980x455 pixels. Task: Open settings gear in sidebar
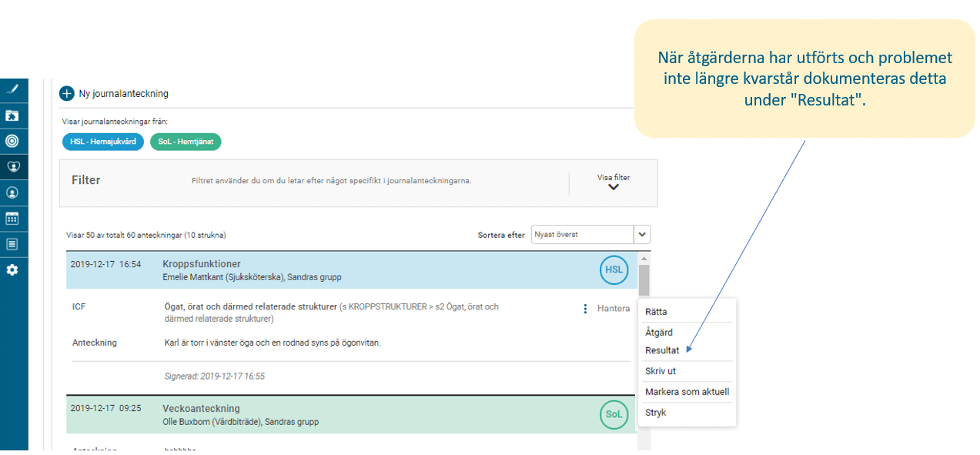tap(12, 270)
